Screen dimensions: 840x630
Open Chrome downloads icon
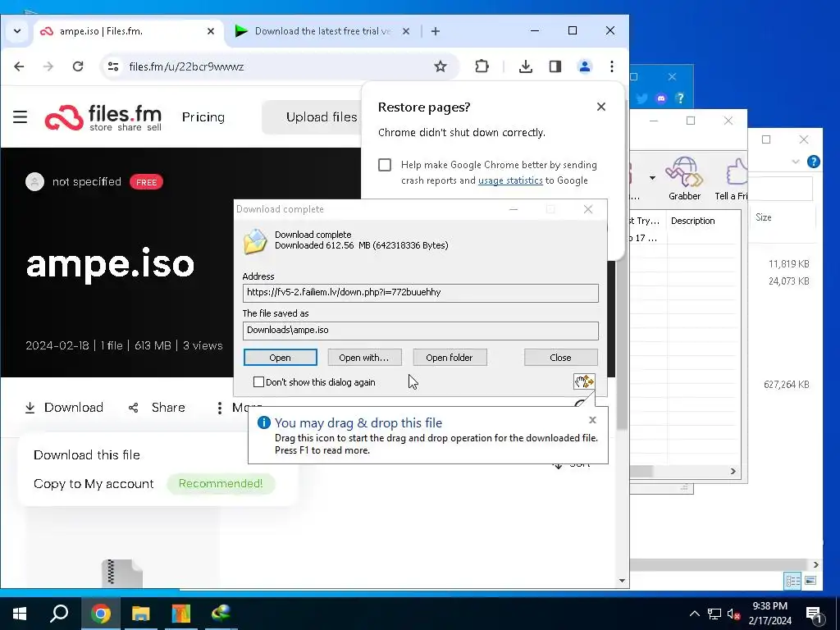coord(526,66)
